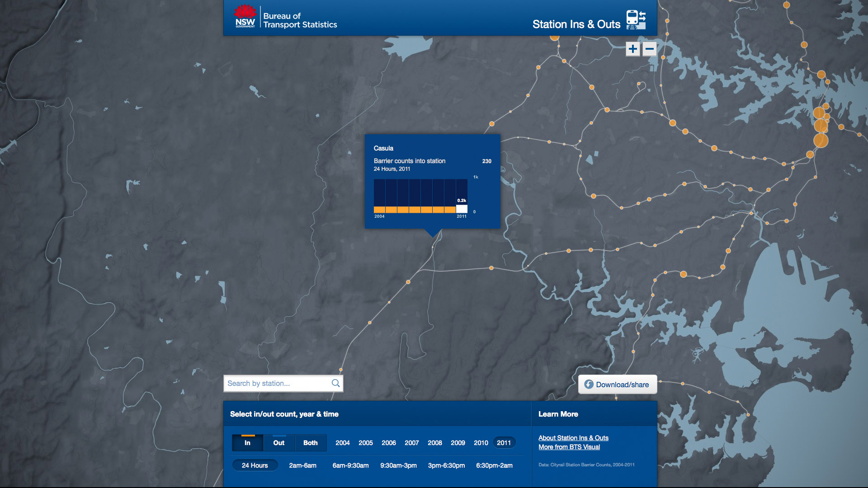
Task: Click the highlighted 2011 bar in Casula chart
Action: [x=461, y=209]
